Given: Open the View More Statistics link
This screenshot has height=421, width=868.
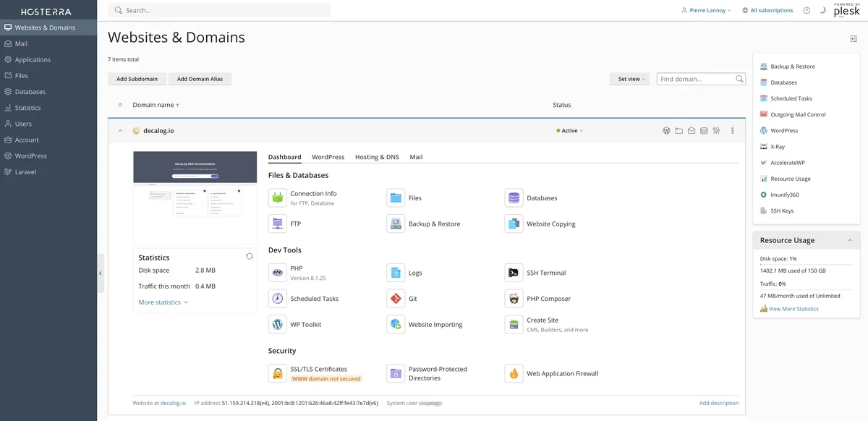Looking at the screenshot, I should [x=793, y=309].
